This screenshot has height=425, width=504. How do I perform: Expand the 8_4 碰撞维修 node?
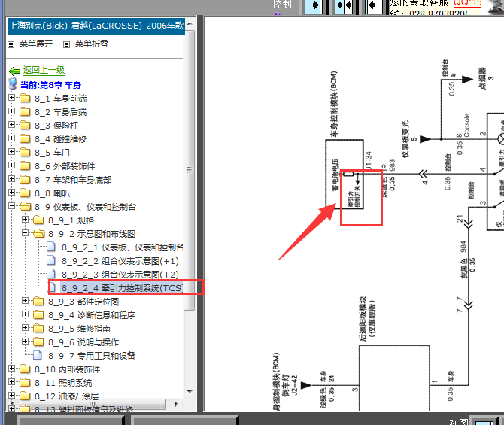point(11,138)
